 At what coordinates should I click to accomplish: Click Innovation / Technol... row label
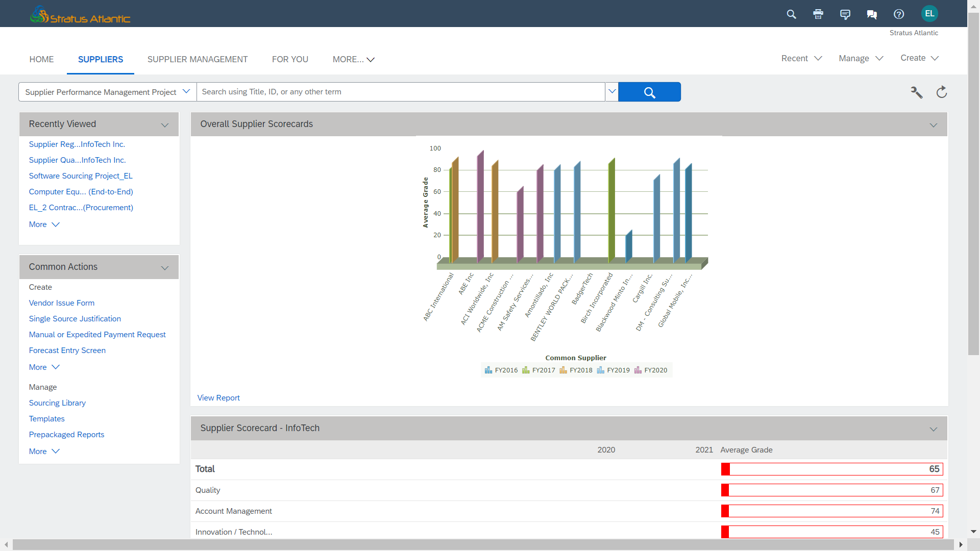click(x=234, y=532)
